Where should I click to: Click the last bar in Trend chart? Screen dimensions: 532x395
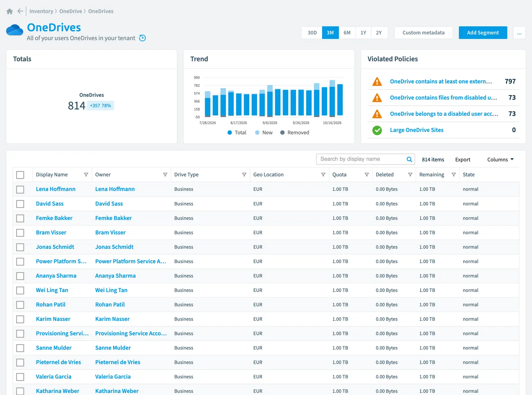click(340, 100)
